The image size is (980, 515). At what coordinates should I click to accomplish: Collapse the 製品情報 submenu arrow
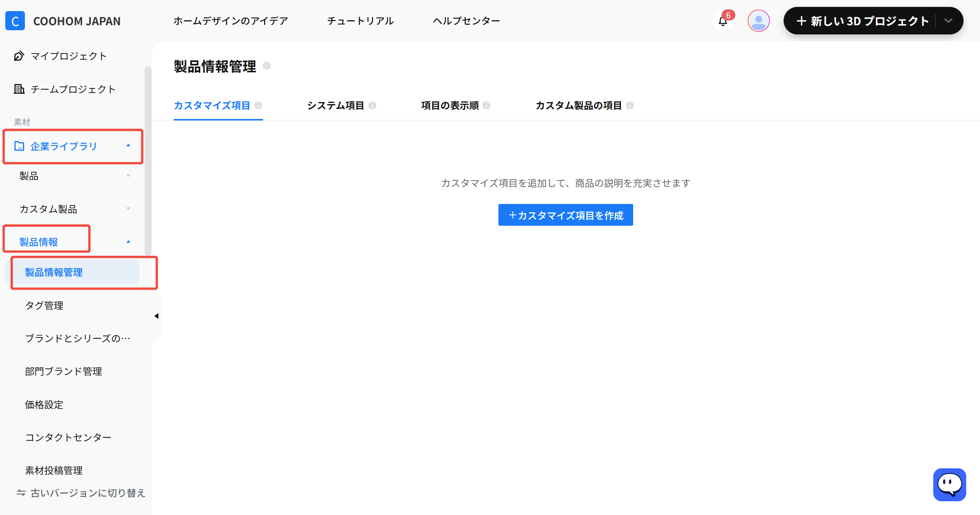point(128,241)
